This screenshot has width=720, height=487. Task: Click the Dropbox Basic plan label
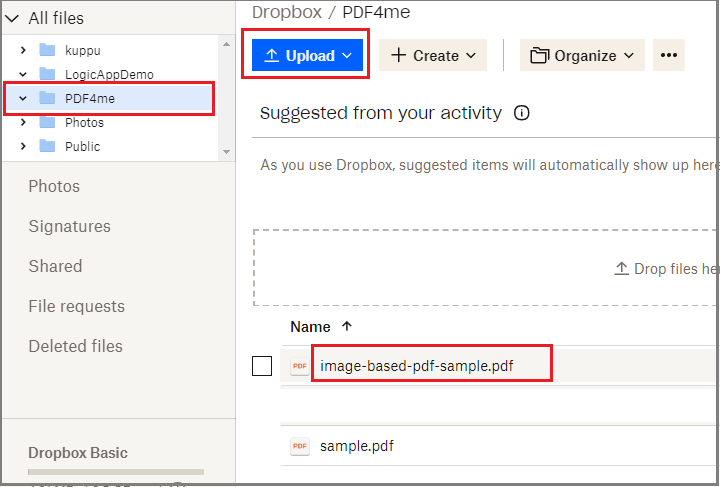pyautogui.click(x=78, y=453)
